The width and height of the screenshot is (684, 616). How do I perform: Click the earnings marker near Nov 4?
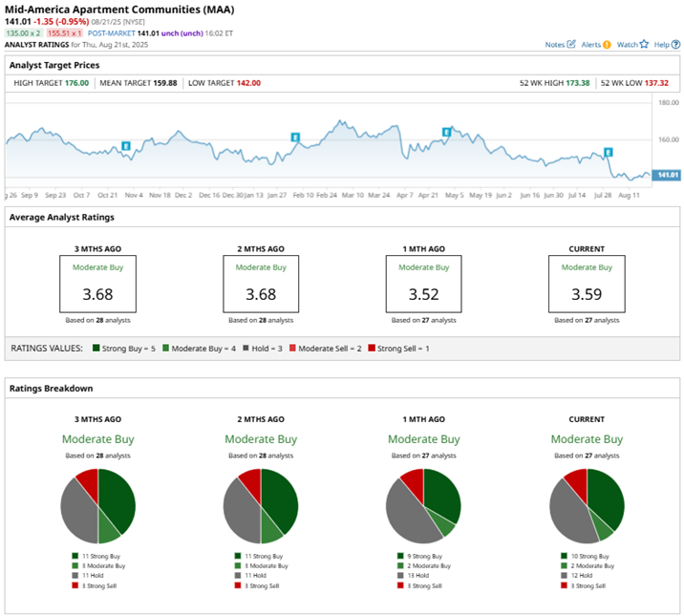click(x=126, y=145)
